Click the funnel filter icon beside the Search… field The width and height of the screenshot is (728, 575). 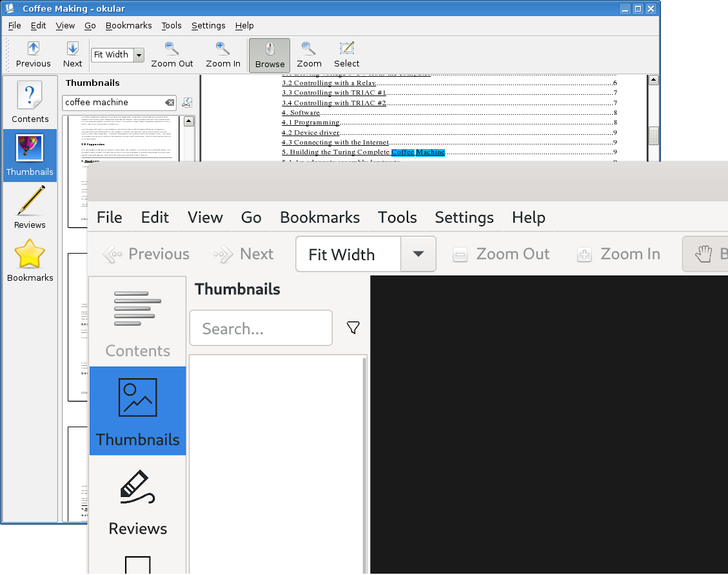353,328
